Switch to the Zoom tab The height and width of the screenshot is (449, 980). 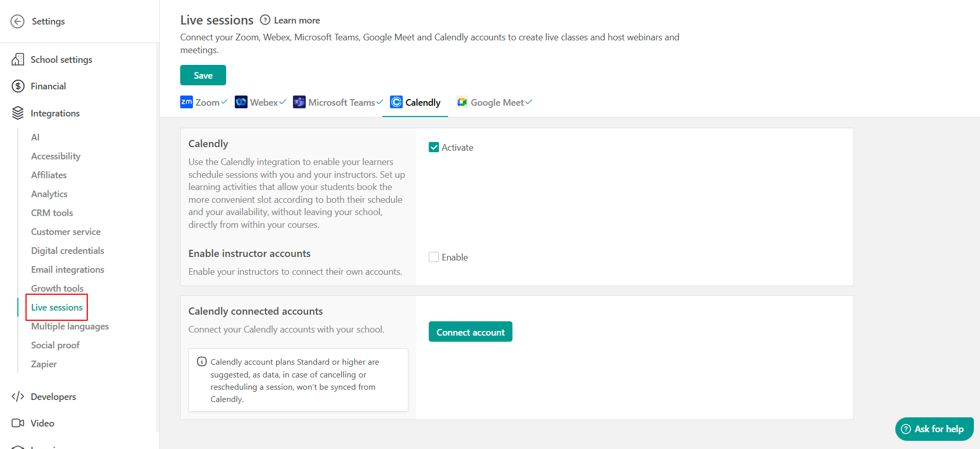coord(204,103)
